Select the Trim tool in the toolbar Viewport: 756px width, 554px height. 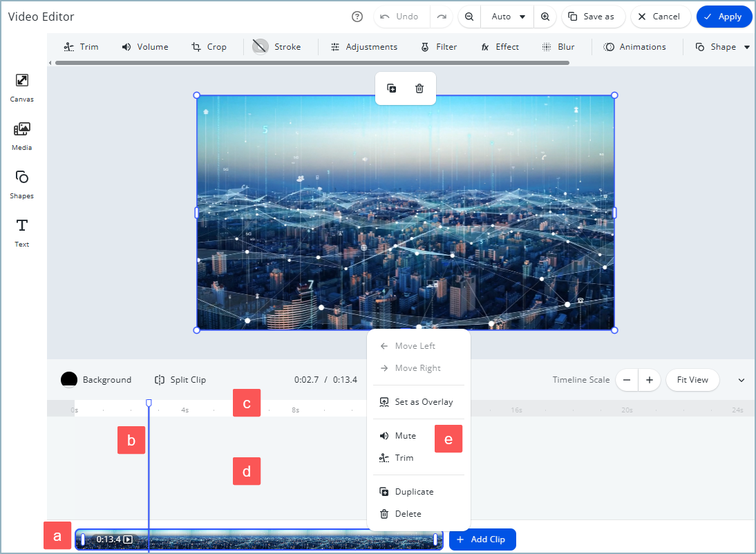81,46
